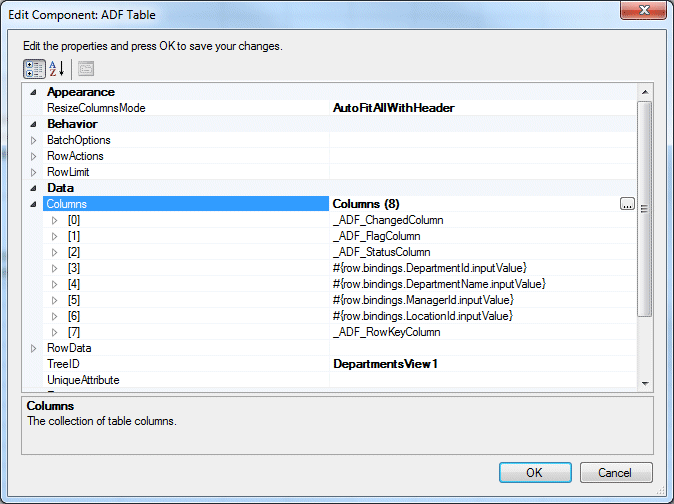Click the scroll down arrow of property grid

point(645,383)
